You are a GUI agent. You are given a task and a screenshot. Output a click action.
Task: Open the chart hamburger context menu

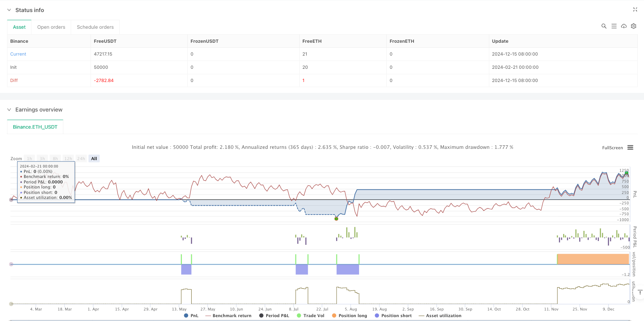tap(630, 148)
